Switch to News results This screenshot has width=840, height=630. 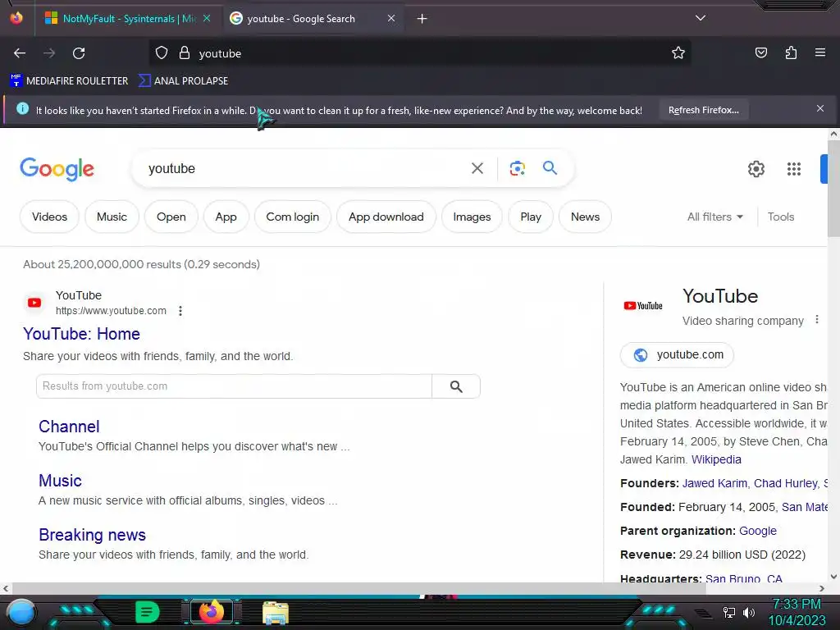point(585,217)
